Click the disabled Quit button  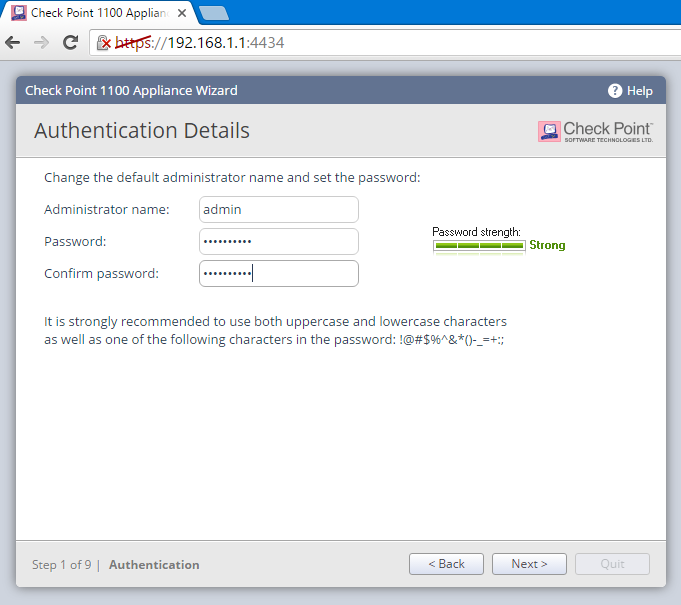click(x=612, y=564)
